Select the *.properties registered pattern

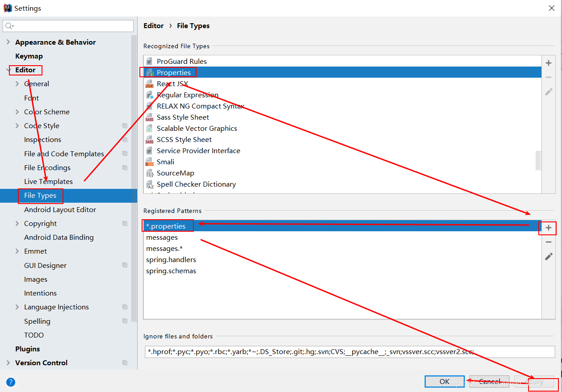pos(342,226)
